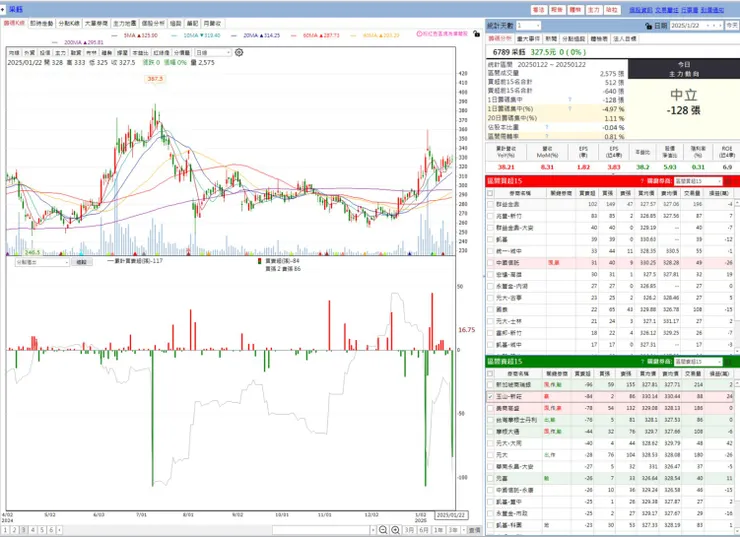Open the 到價通知 link
The height and width of the screenshot is (537, 740).
(712, 10)
